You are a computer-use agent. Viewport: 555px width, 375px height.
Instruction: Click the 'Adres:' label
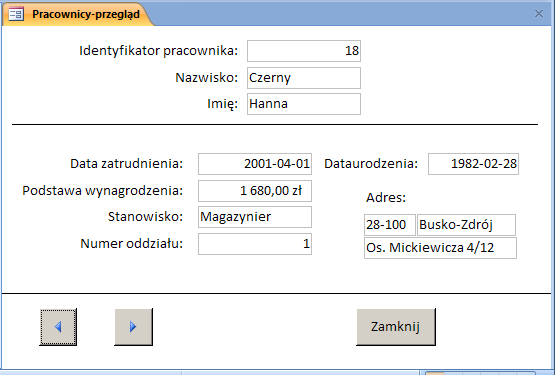pos(386,198)
